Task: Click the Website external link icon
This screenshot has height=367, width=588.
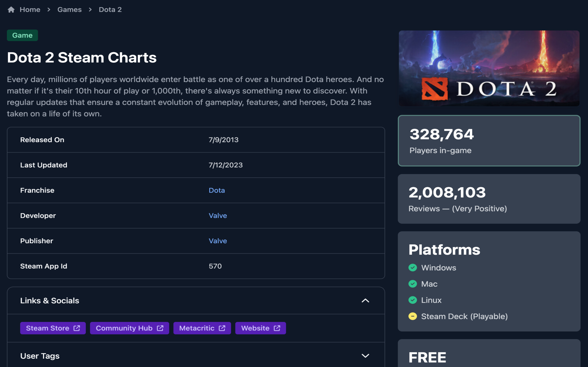Action: pyautogui.click(x=277, y=328)
